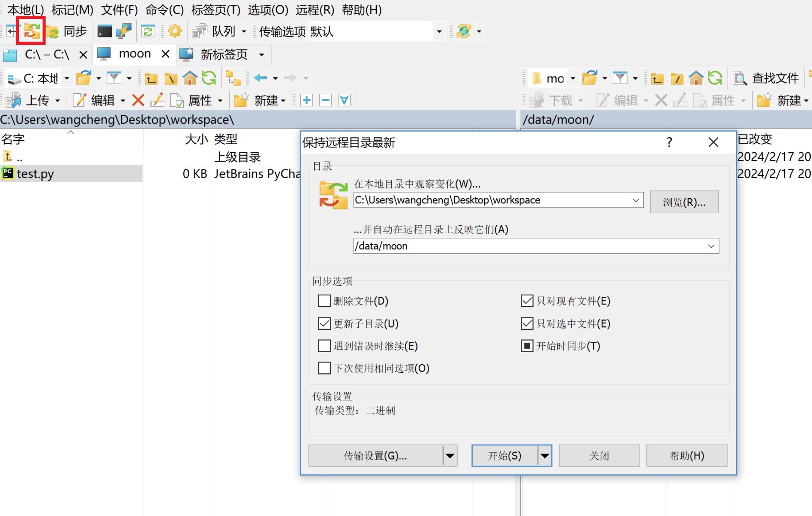The height and width of the screenshot is (516, 812).
Task: Expand the /data/moon remote directory dropdown
Action: [711, 246]
